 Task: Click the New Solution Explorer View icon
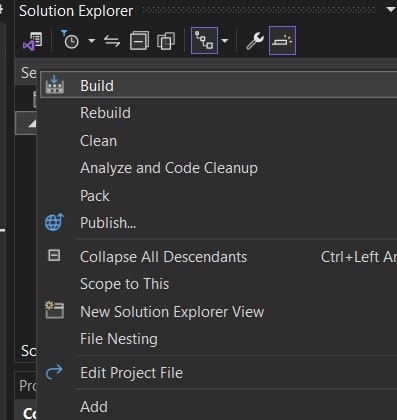coord(54,310)
